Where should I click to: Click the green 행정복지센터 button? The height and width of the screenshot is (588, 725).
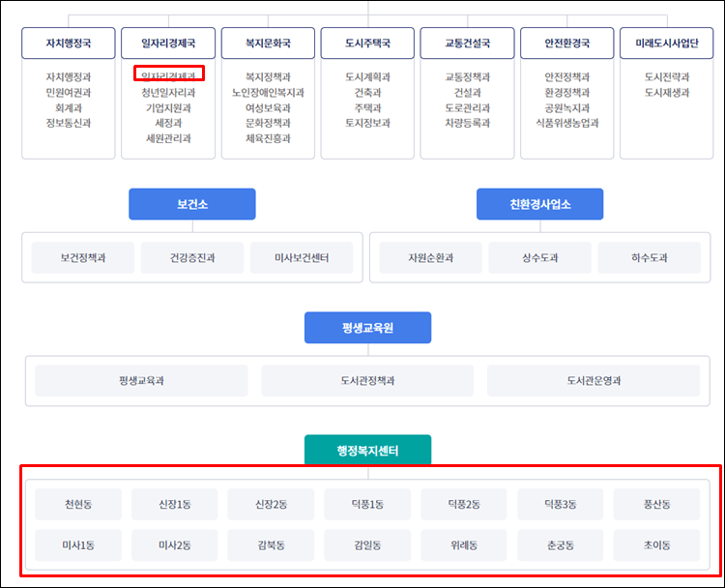coord(367,450)
